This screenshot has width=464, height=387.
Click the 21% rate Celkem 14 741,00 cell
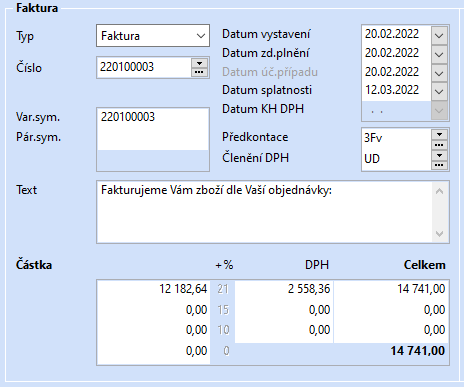[391, 289]
